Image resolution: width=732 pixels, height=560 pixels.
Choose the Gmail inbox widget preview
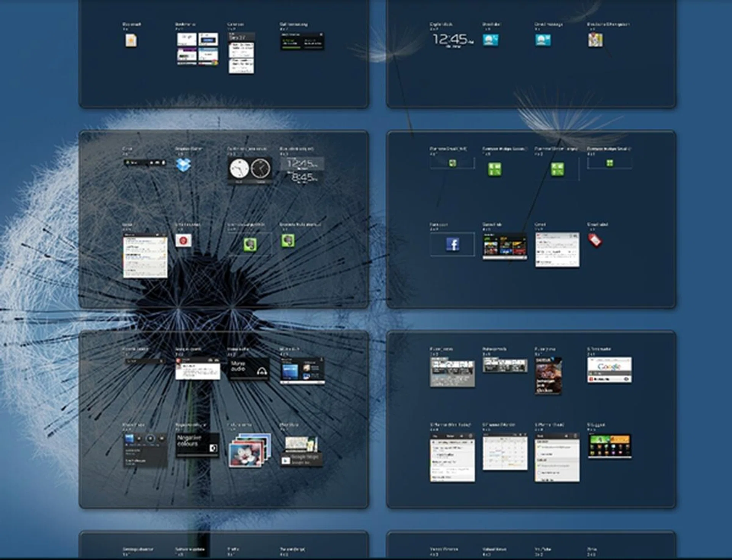557,250
